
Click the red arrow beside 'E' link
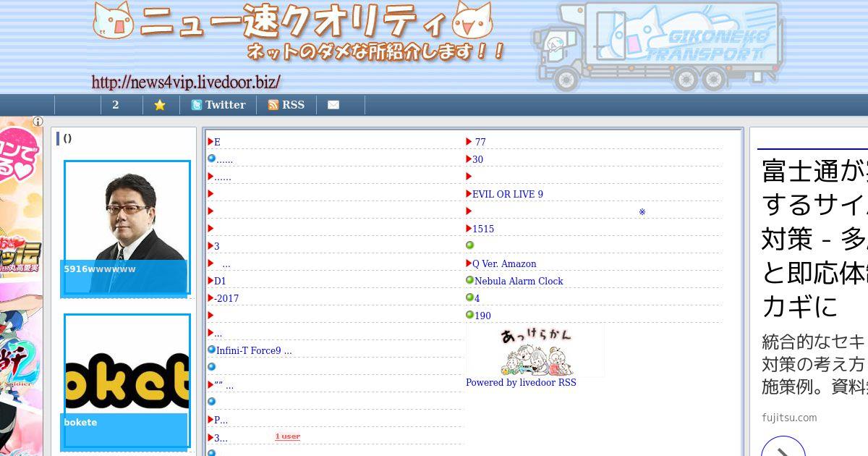click(210, 142)
